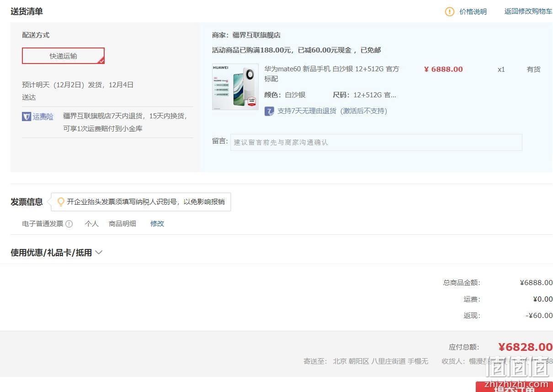Viewport: 553px width, 392px height.
Task: Click the 总商品金额 label
Action: pos(462,283)
